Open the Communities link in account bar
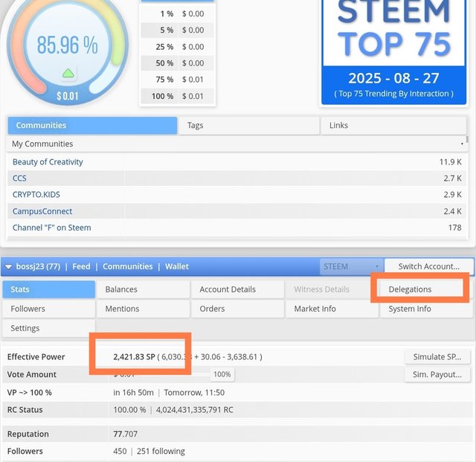Image resolution: width=476 pixels, height=462 pixels. pos(127,266)
